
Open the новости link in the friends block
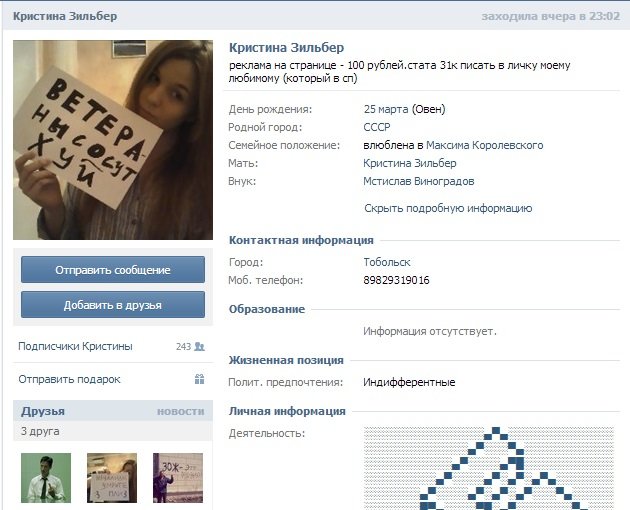180,411
